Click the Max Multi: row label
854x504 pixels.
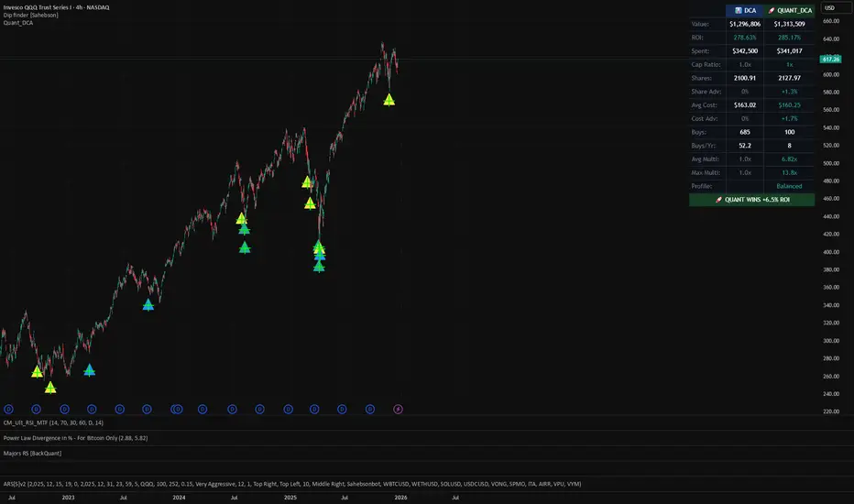(x=706, y=172)
